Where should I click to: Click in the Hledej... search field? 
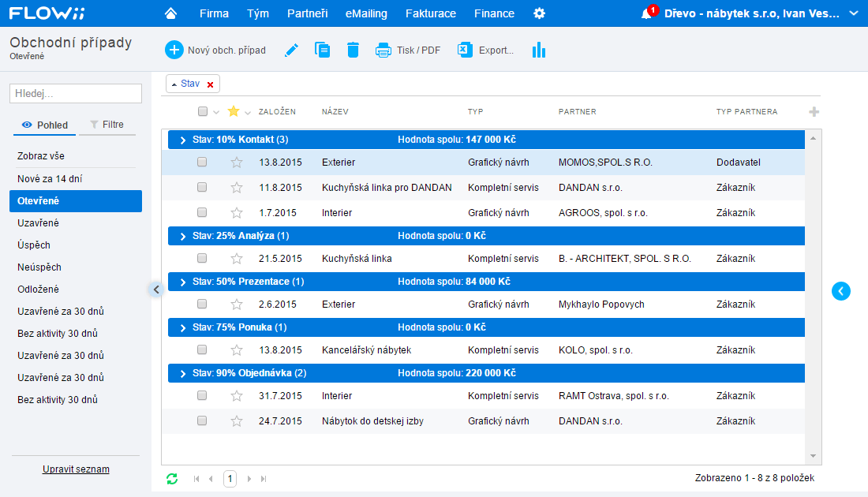(76, 94)
